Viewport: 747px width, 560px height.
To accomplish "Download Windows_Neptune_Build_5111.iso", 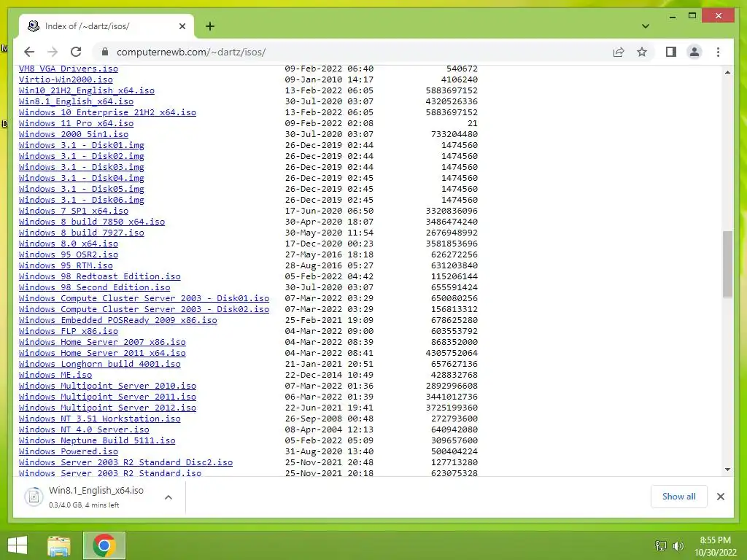I will click(x=97, y=441).
